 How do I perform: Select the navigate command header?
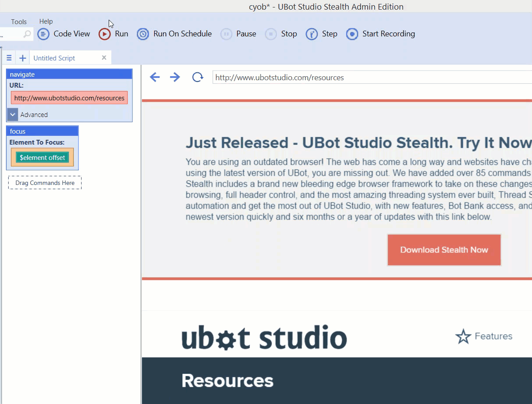coord(69,74)
